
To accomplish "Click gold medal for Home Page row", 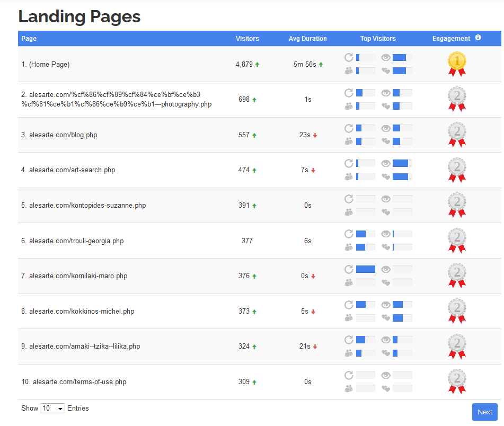I will click(457, 64).
